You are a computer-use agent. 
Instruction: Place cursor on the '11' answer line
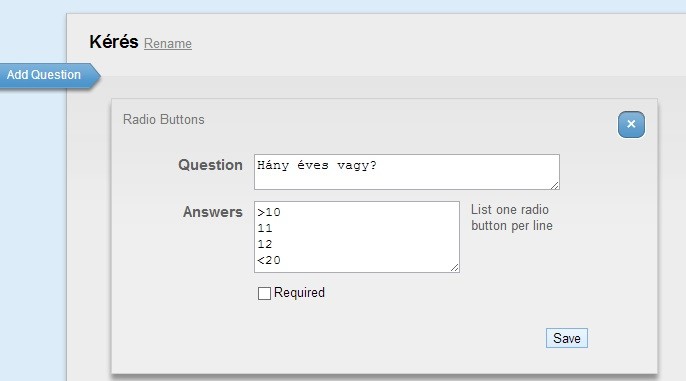[x=265, y=228]
